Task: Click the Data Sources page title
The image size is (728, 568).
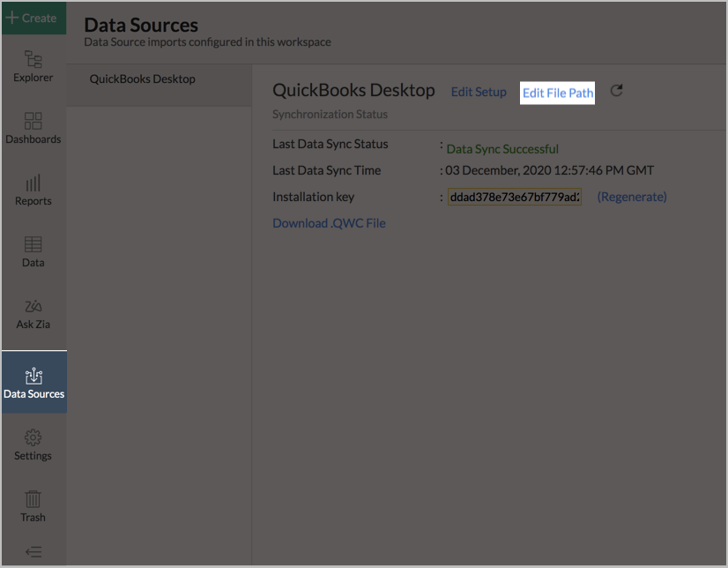Action: point(141,25)
